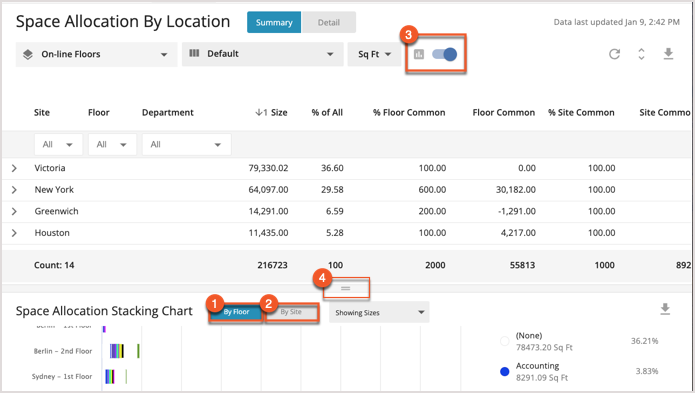695x393 pixels.
Task: Sort by the Floor Common column header
Action: click(x=504, y=113)
